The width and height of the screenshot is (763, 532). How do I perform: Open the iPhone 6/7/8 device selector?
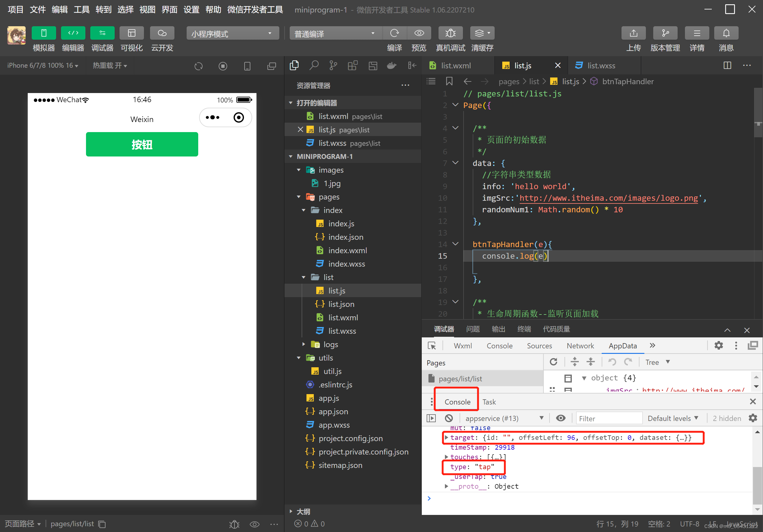click(x=43, y=66)
